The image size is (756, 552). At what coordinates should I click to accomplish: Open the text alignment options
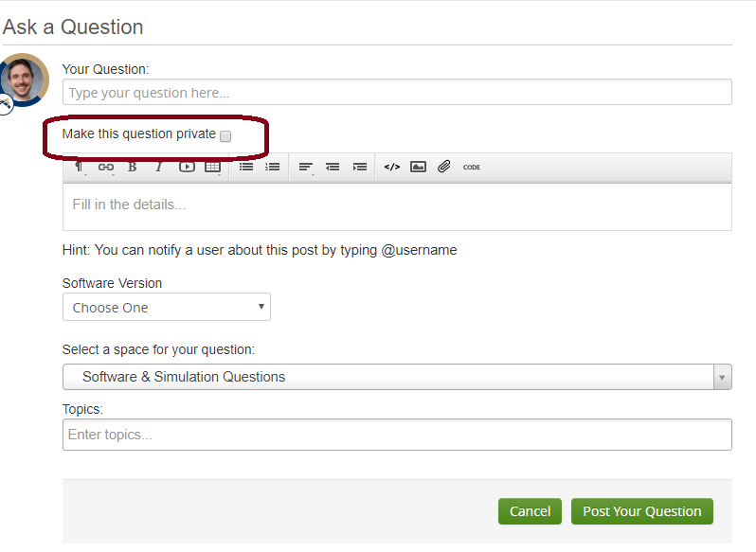click(x=306, y=168)
